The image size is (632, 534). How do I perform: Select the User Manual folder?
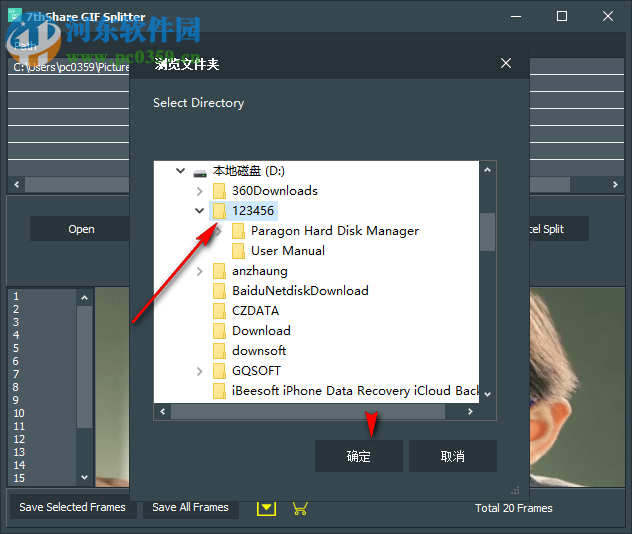[x=288, y=251]
